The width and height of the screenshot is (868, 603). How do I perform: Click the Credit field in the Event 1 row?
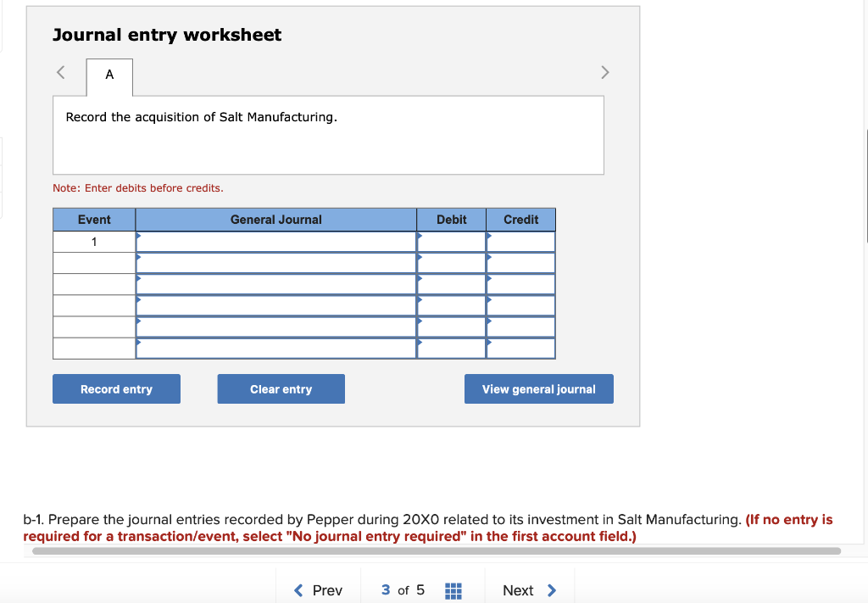click(x=521, y=242)
